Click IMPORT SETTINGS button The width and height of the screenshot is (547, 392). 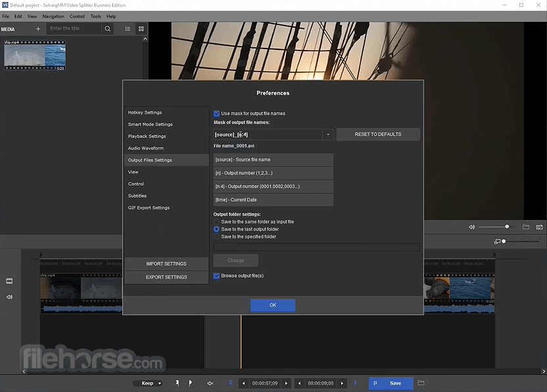[166, 264]
